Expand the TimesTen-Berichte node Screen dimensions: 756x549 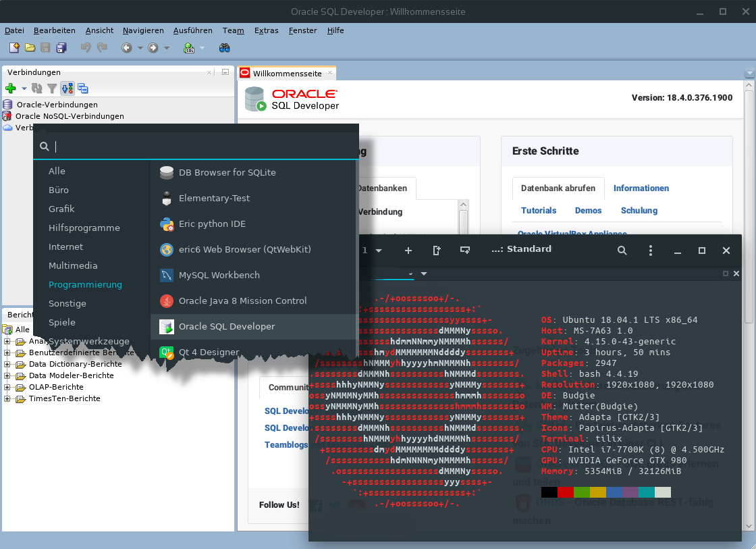click(x=7, y=399)
